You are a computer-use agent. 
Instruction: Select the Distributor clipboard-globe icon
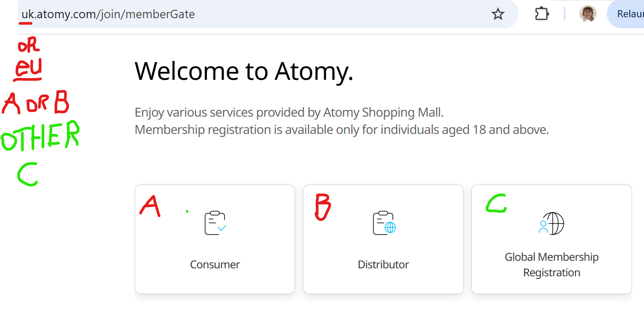(x=383, y=224)
